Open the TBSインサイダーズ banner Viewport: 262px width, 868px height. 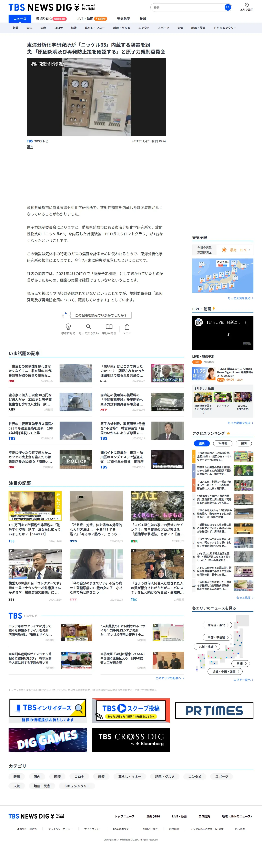coord(48,710)
